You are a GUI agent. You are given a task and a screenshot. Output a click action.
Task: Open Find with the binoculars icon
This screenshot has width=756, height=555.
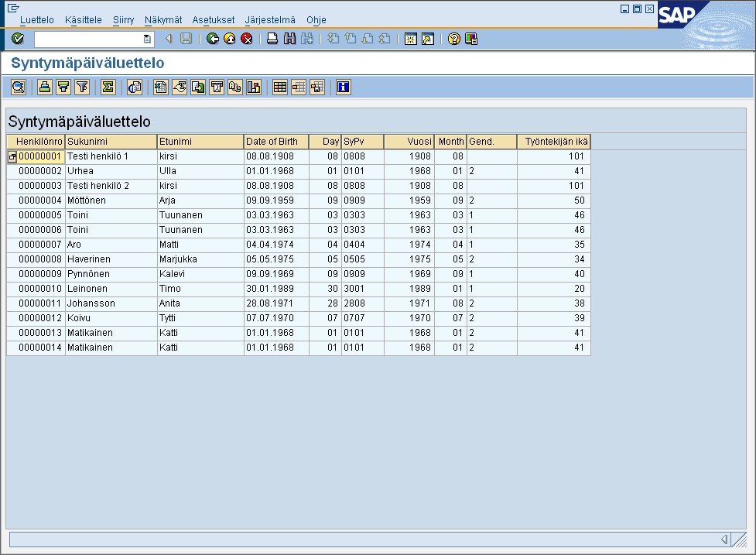click(289, 39)
